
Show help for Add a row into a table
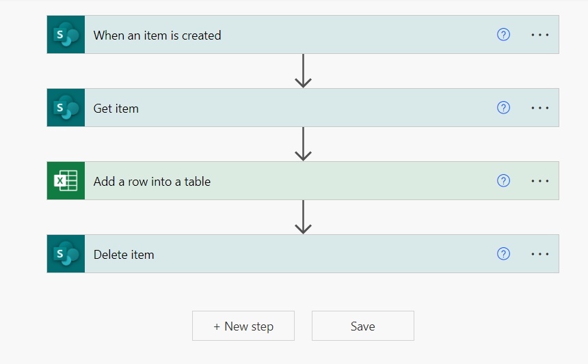503,181
